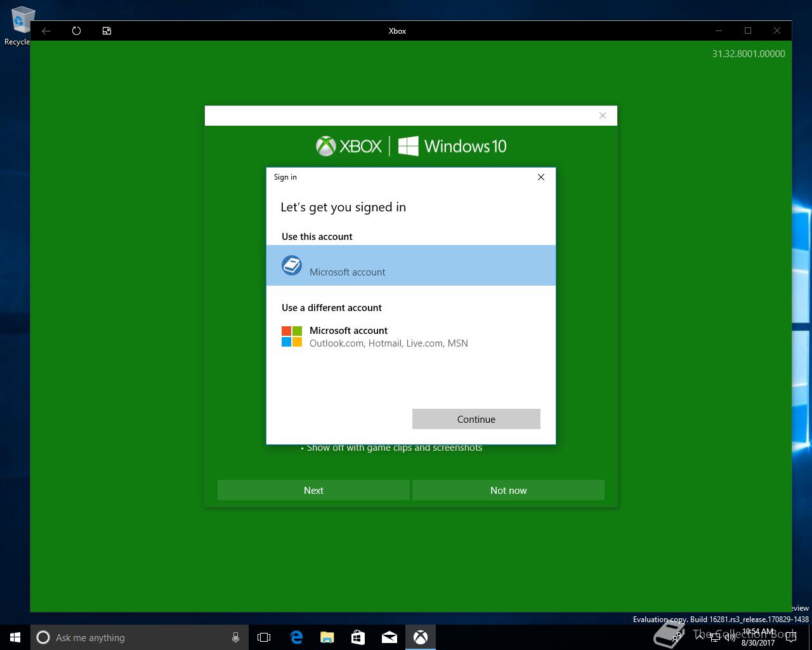Click the Next button
The width and height of the screenshot is (812, 650).
[313, 490]
